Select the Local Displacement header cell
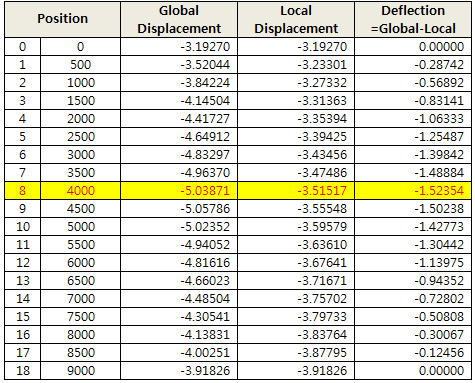This screenshot has height=383, width=475. click(296, 19)
